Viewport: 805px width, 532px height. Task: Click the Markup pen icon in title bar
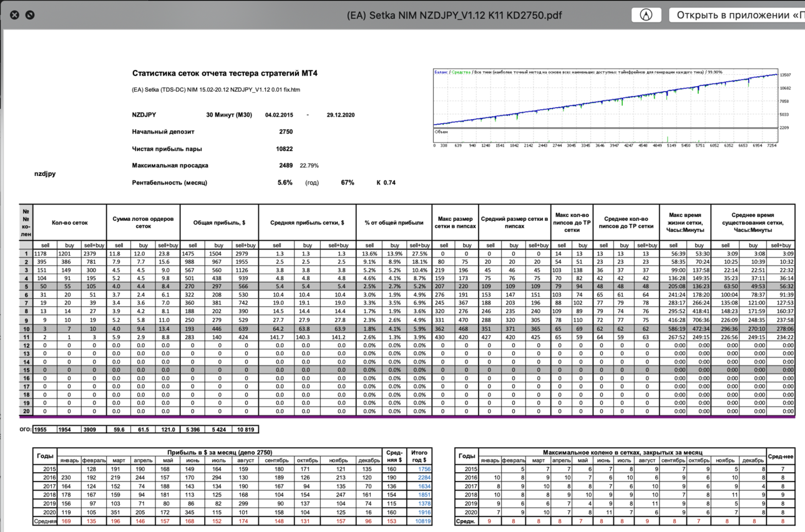[x=646, y=15]
